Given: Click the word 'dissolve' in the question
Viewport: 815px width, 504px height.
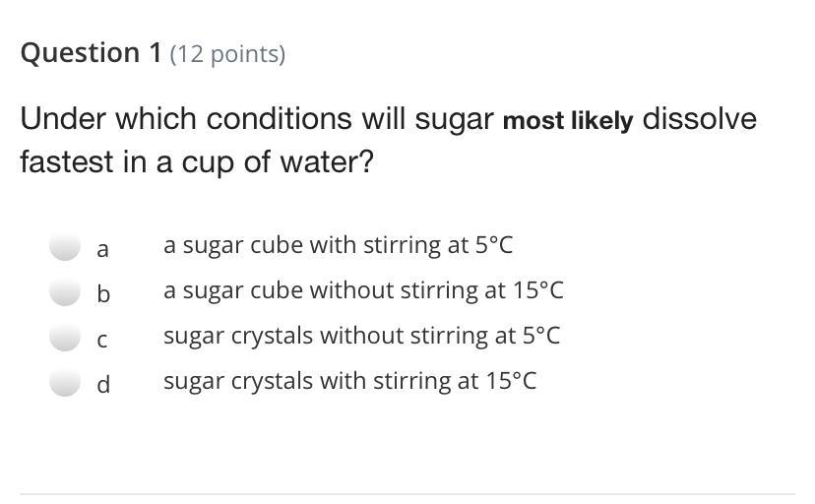Looking at the screenshot, I should tap(699, 119).
